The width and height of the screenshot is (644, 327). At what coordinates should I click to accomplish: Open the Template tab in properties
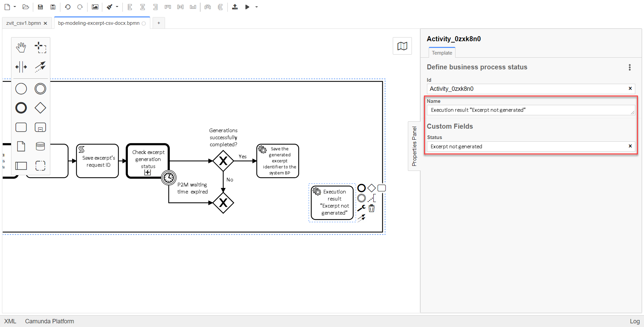[x=442, y=53]
